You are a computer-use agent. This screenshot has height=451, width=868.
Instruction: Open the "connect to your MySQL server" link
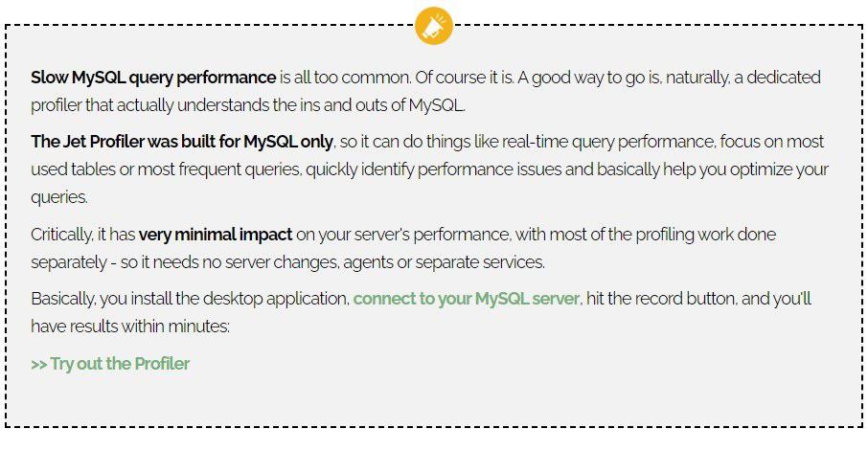click(x=467, y=299)
